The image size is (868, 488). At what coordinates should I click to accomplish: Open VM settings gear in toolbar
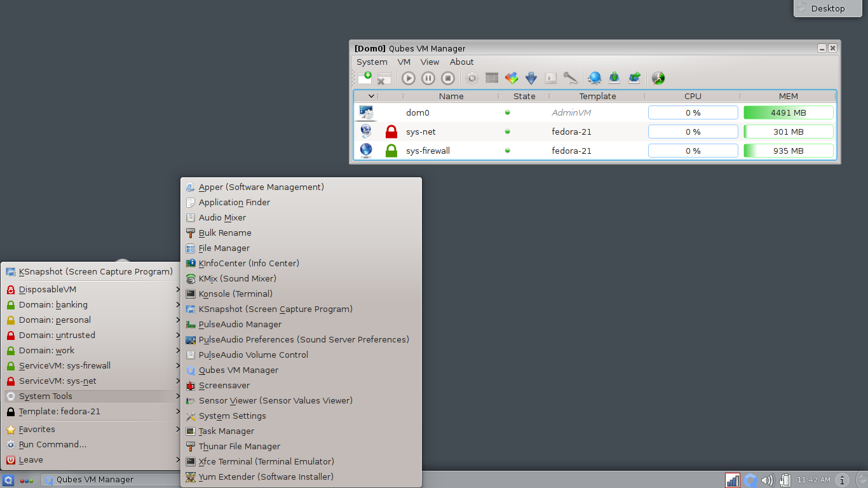[x=471, y=78]
